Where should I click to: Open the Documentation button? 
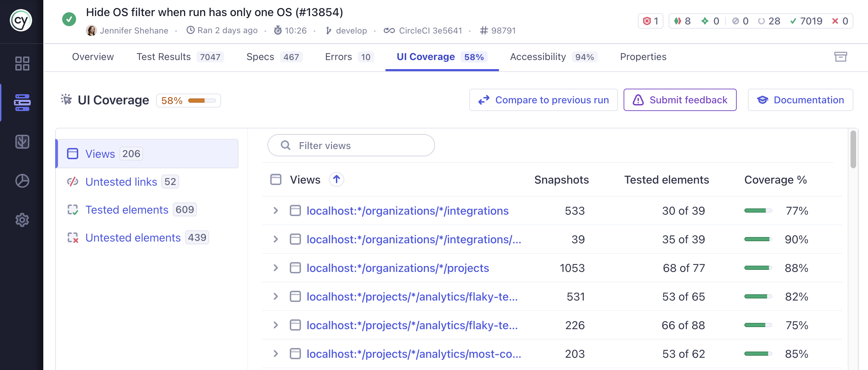click(x=800, y=100)
